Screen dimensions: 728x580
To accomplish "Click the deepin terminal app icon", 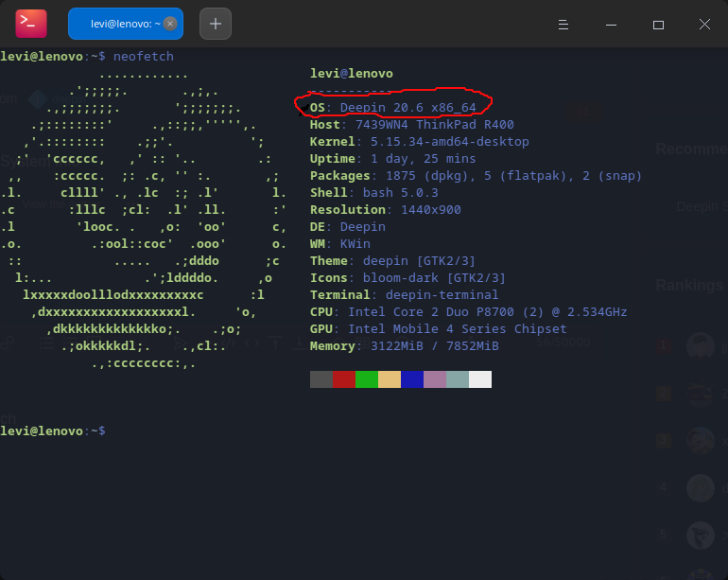I will point(31,24).
